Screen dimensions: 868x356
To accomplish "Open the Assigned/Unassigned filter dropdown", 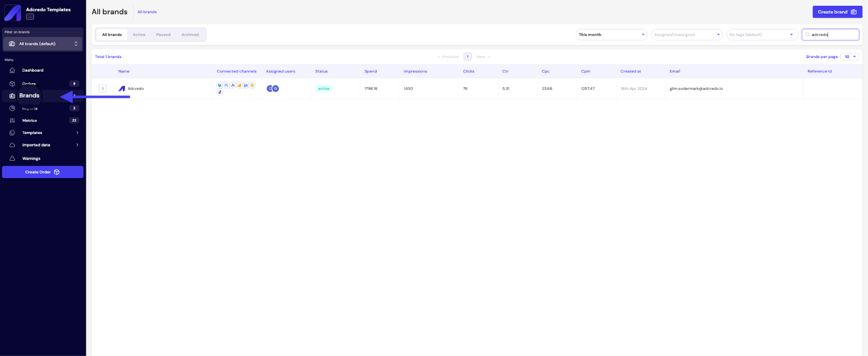I will point(687,35).
